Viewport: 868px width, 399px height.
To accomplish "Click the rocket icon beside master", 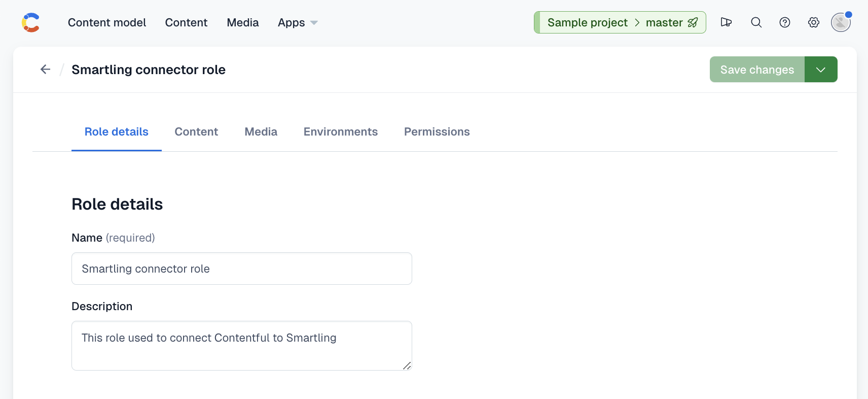I will pyautogui.click(x=693, y=22).
